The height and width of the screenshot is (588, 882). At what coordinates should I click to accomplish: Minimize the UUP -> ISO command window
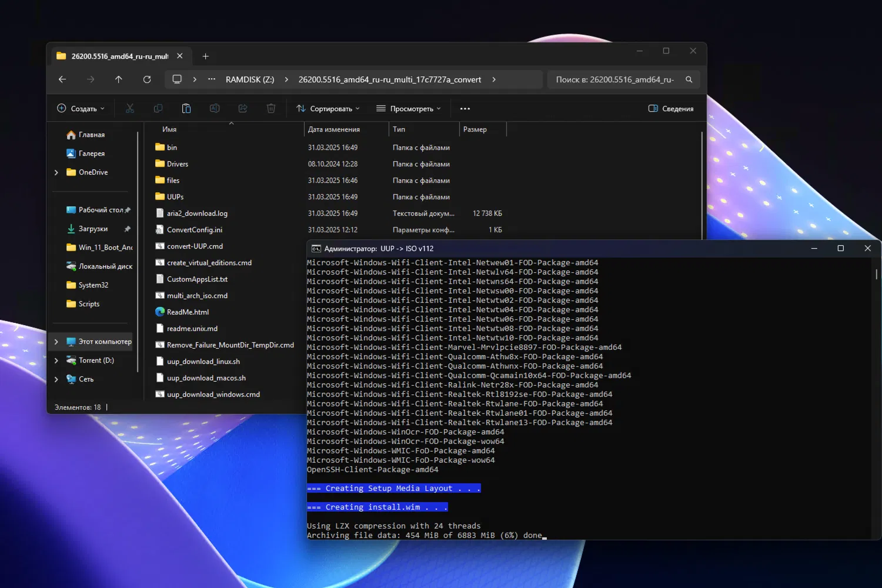814,248
